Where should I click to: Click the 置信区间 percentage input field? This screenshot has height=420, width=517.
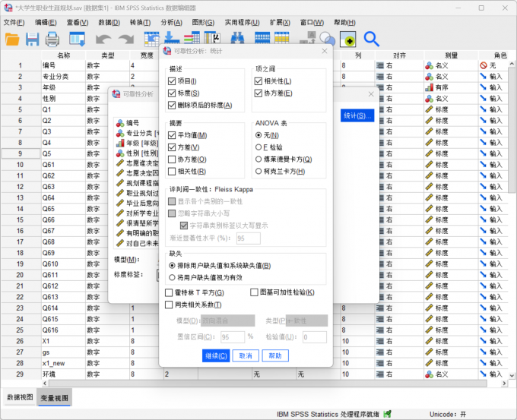click(x=232, y=336)
